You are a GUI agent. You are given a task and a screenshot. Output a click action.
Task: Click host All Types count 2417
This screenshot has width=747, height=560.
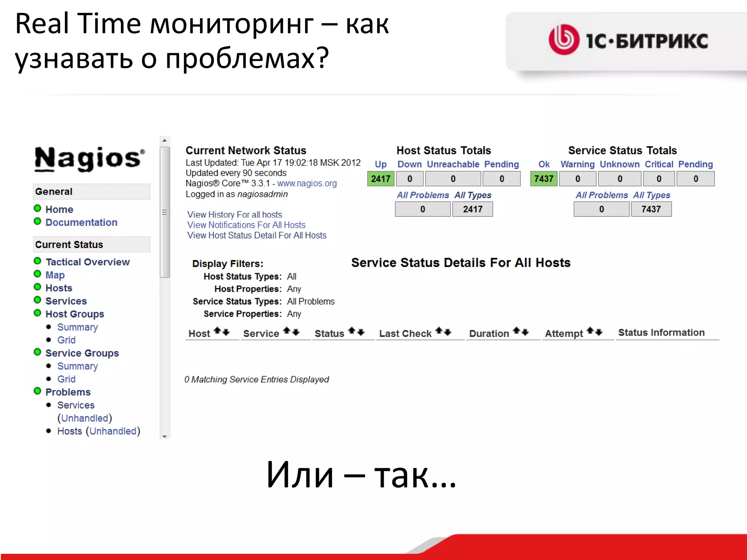coord(473,209)
